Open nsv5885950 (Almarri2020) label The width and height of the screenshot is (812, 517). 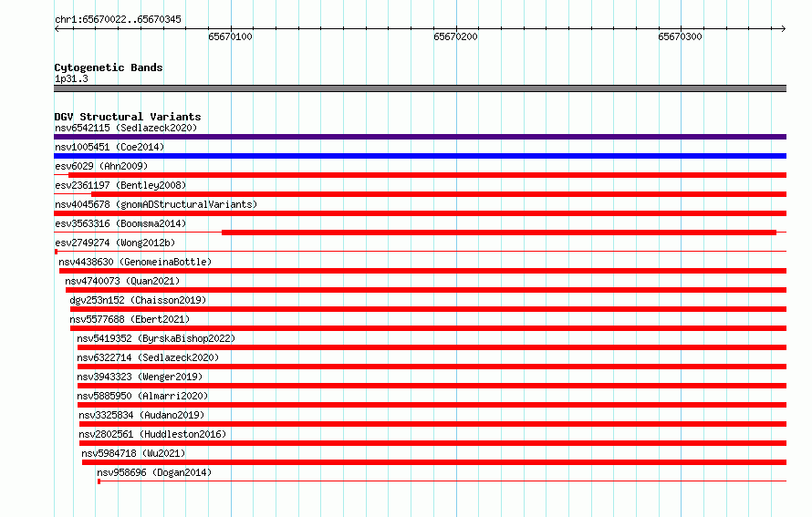142,396
